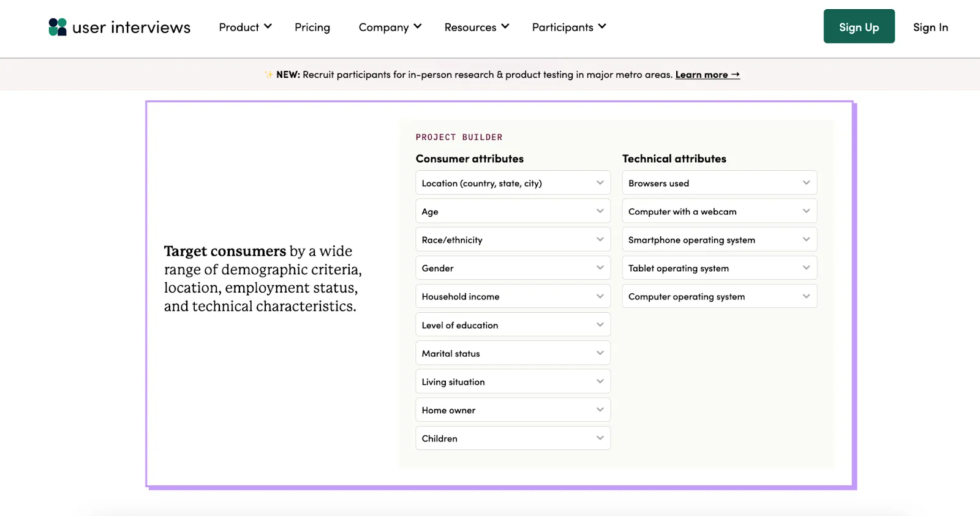Expand the Location (country, state, city) dropdown
This screenshot has height=516, width=980.
(513, 183)
